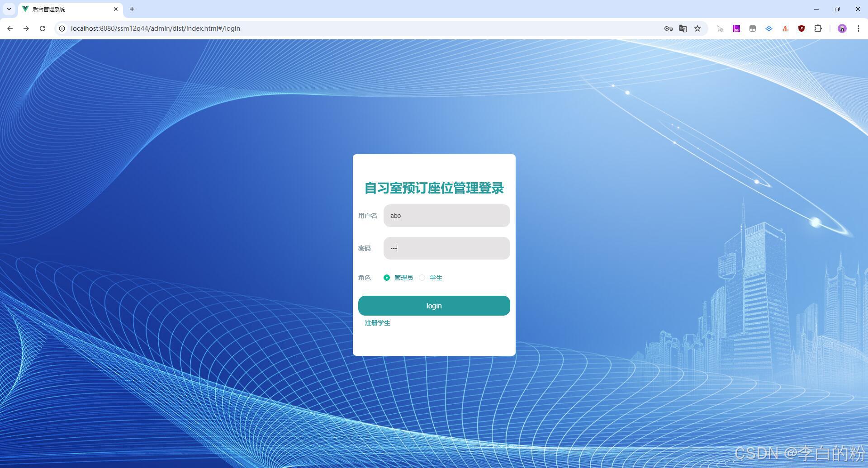Click the greyed-out arrow extension icon
The height and width of the screenshot is (468, 868).
pos(720,28)
